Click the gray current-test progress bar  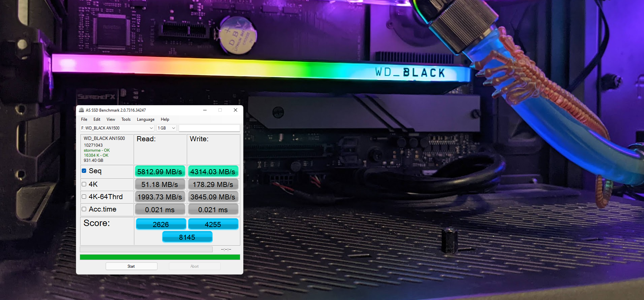click(146, 249)
